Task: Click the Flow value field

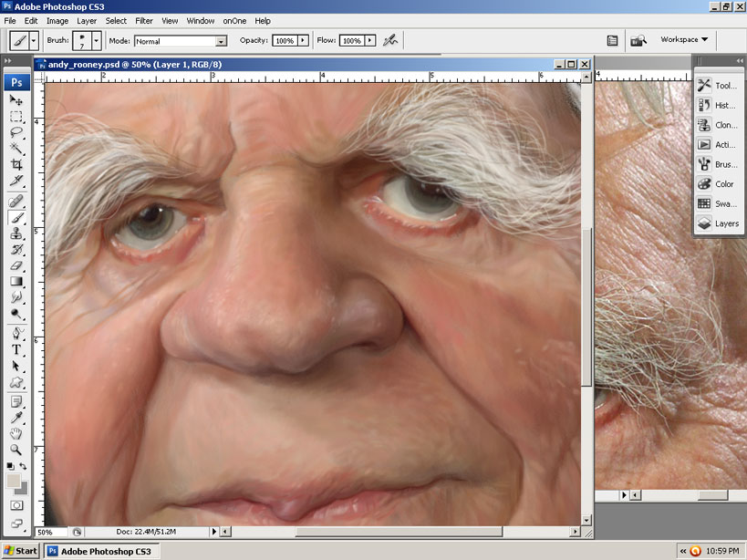Action: click(x=352, y=41)
